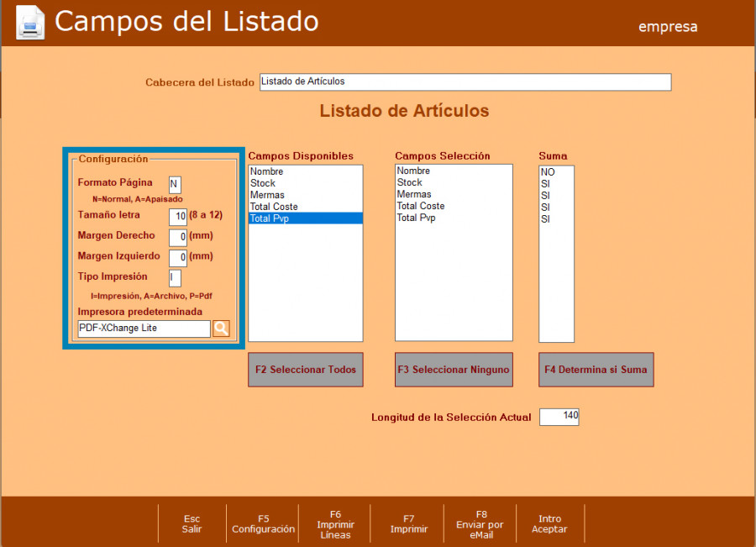Viewport: 756px width, 547px height.
Task: Click the Cabecera del Listado text field
Action: pos(465,82)
